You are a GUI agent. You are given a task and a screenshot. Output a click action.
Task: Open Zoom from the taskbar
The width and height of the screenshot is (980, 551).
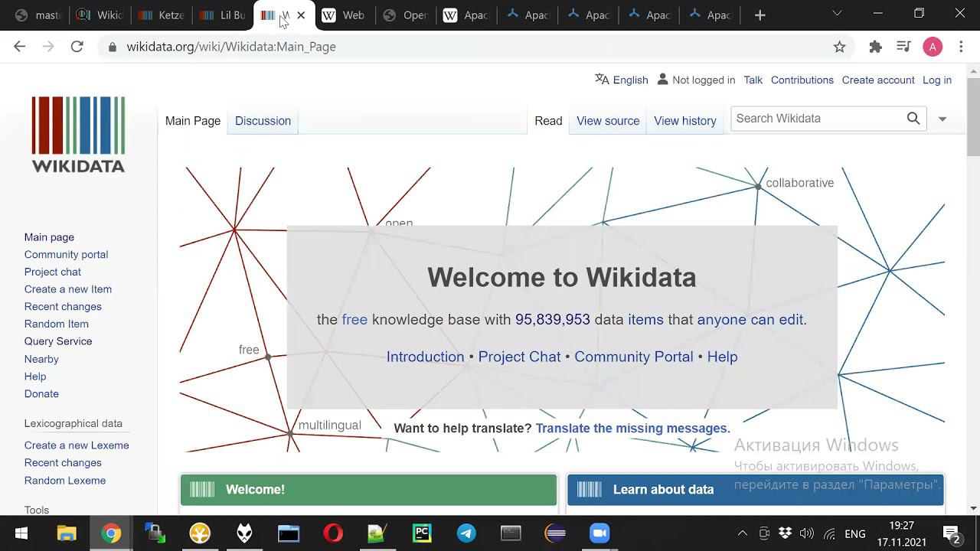pos(599,533)
